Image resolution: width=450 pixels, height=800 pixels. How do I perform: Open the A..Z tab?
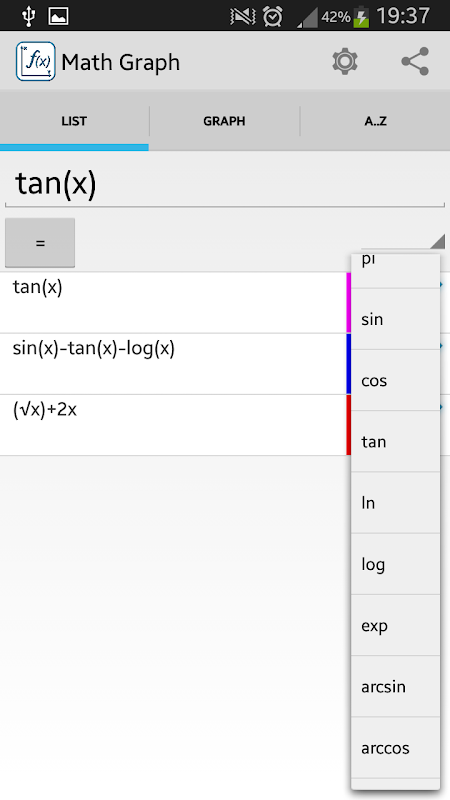point(376,121)
